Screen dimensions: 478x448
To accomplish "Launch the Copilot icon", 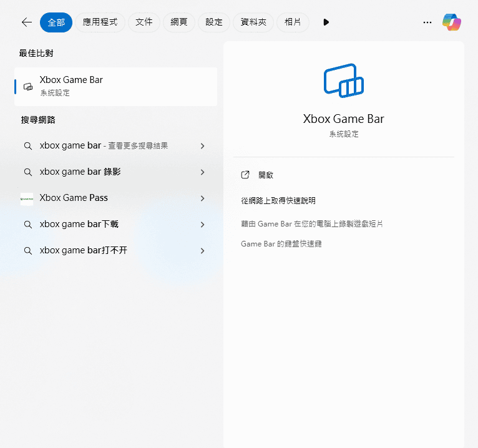I will (x=452, y=22).
